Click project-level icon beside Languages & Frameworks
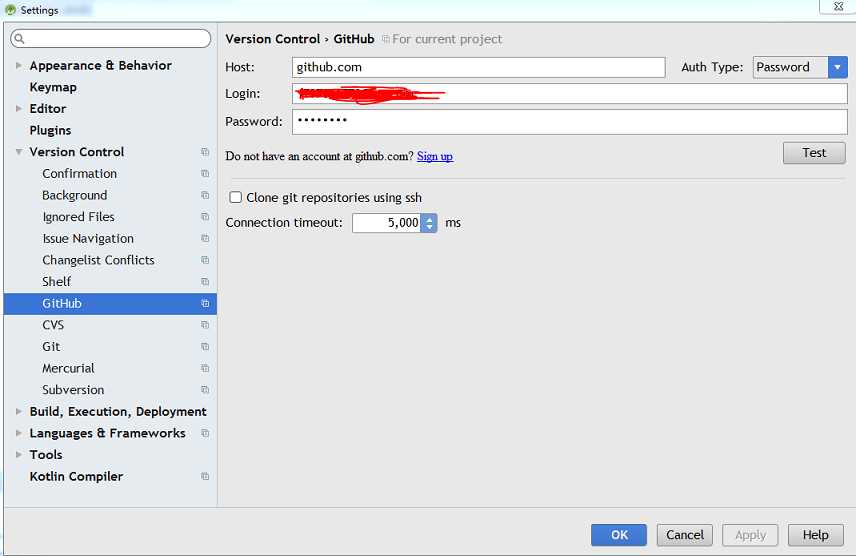 click(205, 433)
